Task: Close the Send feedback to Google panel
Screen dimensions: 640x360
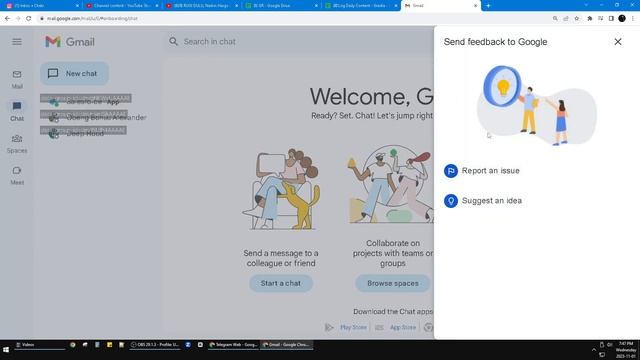Action: click(618, 42)
